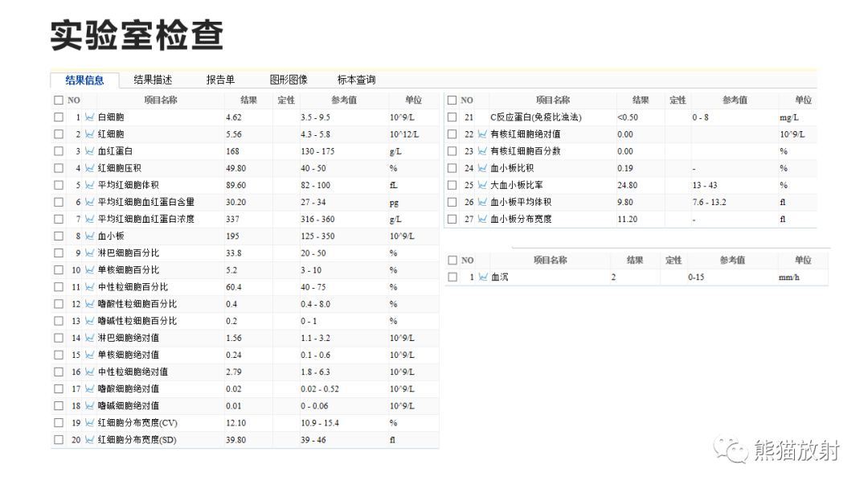Open trend icon for 嗜酸细胞绝对值
The height and width of the screenshot is (489, 868).
(x=90, y=388)
